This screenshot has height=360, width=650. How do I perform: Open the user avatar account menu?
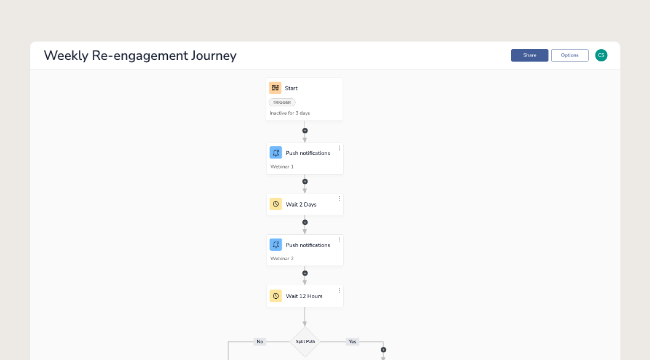pyautogui.click(x=601, y=55)
